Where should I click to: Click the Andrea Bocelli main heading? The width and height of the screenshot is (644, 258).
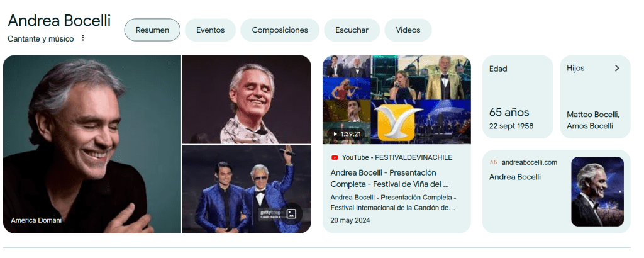pyautogui.click(x=59, y=21)
